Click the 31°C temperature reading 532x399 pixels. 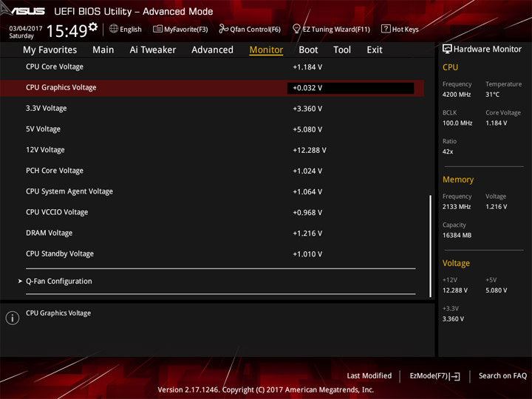point(492,95)
